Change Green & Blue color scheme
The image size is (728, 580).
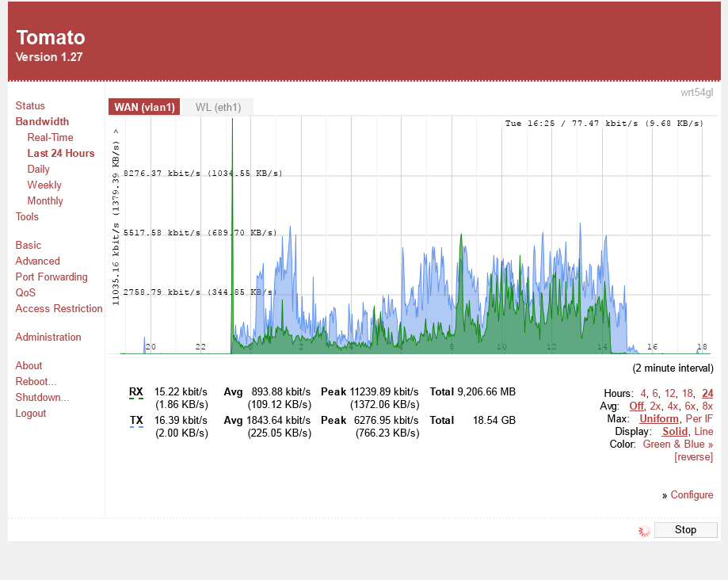click(x=677, y=445)
